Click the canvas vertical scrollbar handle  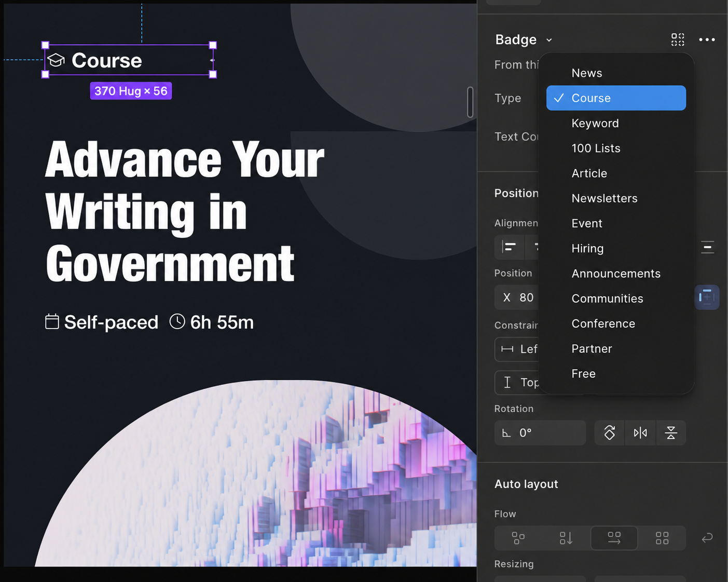click(470, 102)
